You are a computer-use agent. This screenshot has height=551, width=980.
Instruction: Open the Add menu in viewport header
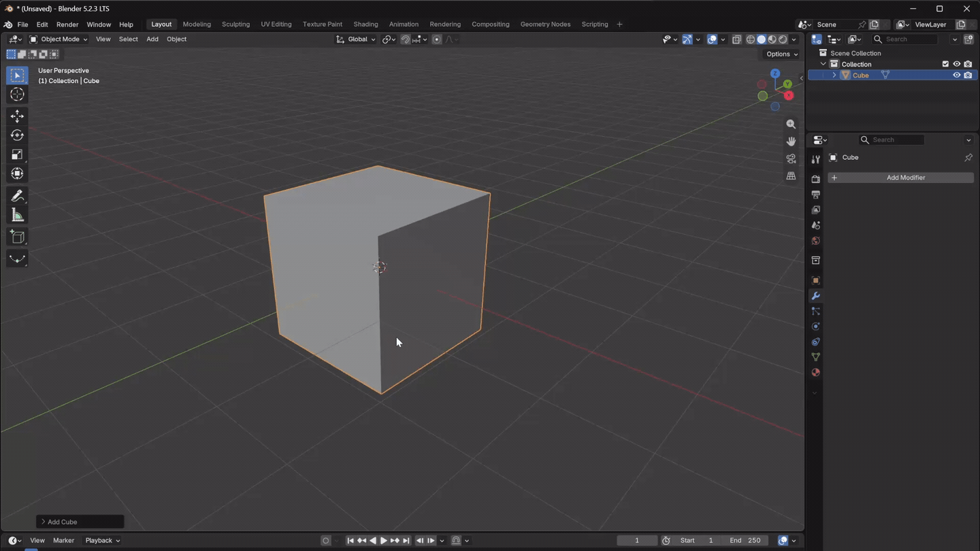click(x=152, y=39)
